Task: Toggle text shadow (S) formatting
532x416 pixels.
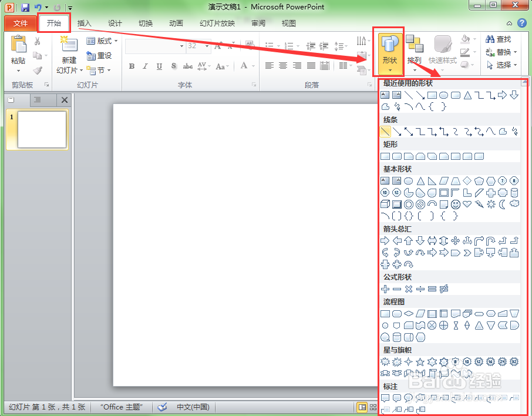Action: (x=173, y=66)
